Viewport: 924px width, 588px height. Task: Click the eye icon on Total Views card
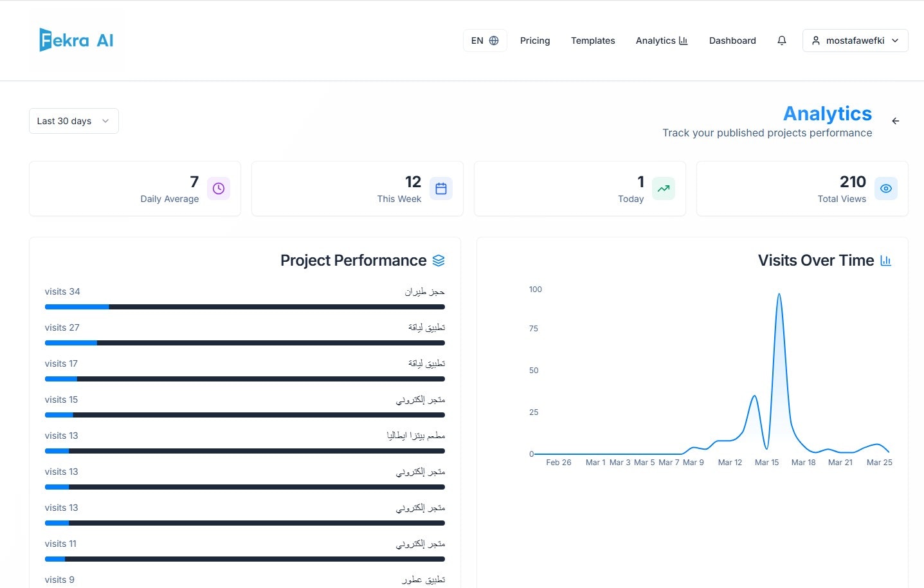click(x=886, y=188)
